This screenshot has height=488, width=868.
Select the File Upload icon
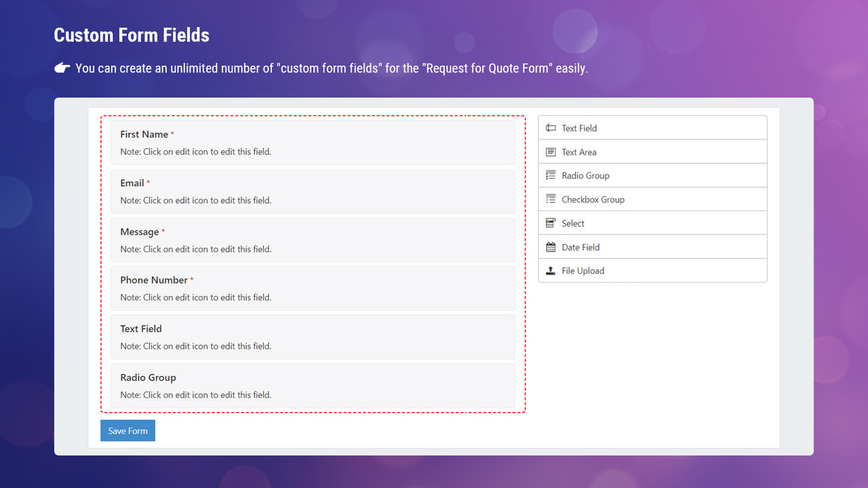550,270
